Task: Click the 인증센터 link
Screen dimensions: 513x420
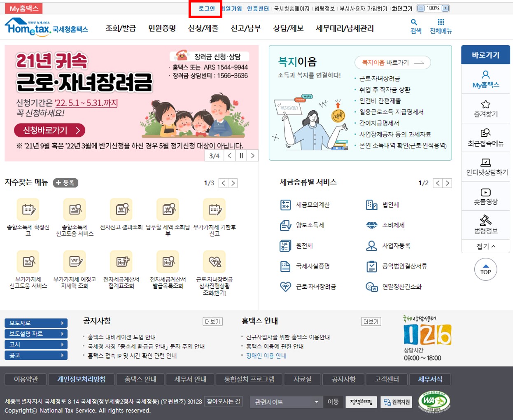Action: point(258,8)
